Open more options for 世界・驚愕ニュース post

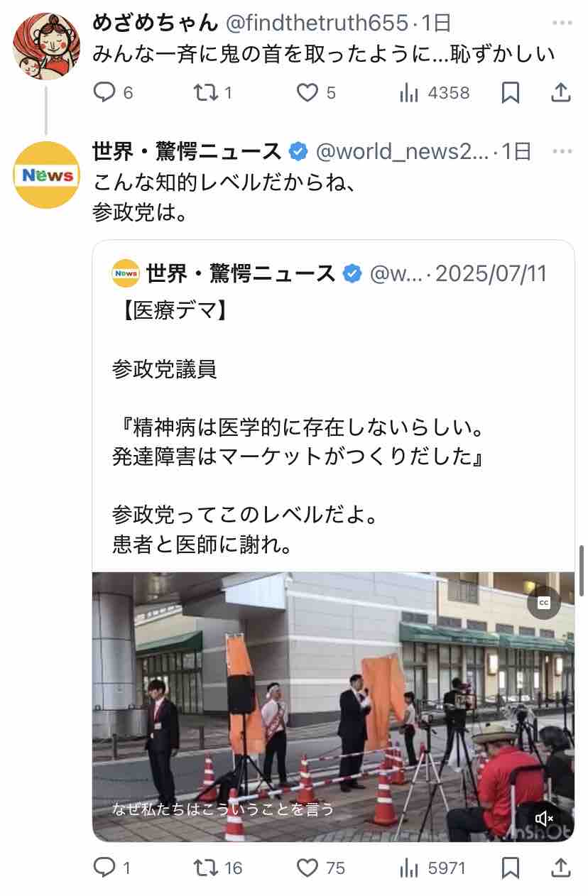click(562, 151)
